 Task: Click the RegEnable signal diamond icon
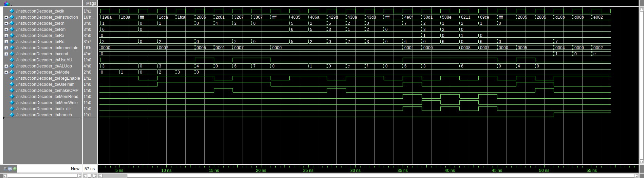click(x=12, y=78)
